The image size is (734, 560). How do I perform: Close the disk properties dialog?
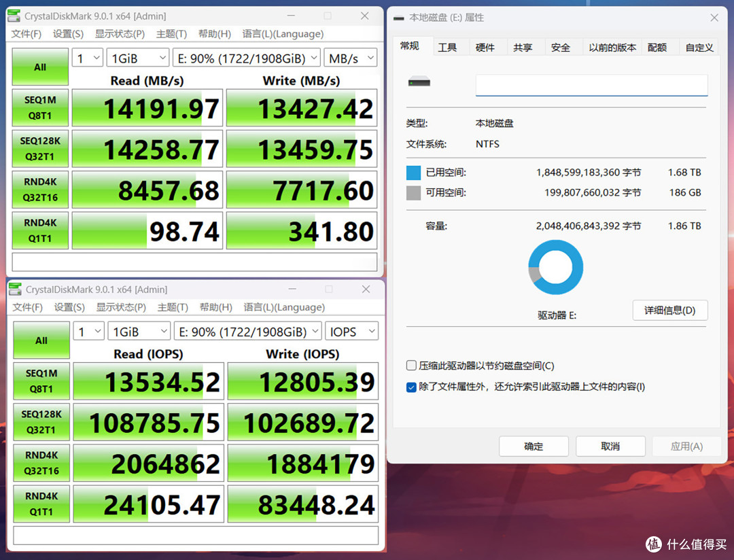point(714,18)
